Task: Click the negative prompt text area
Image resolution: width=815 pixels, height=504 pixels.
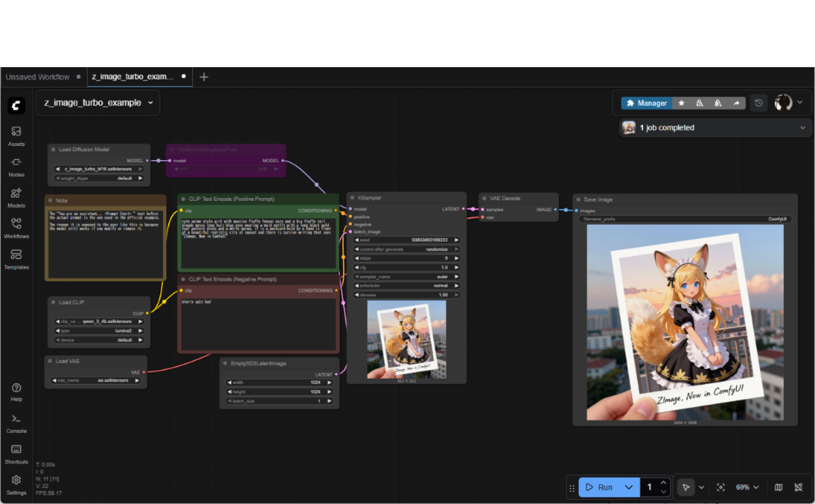Action: 258,324
